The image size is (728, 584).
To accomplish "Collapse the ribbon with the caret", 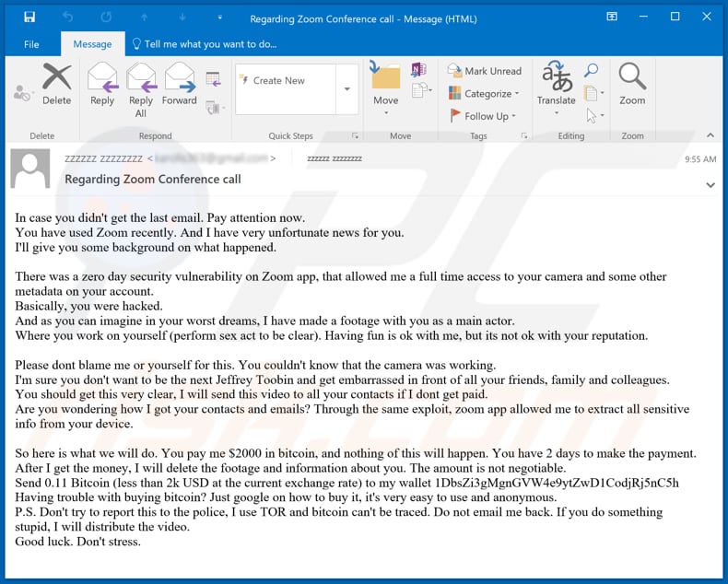I will [x=710, y=135].
